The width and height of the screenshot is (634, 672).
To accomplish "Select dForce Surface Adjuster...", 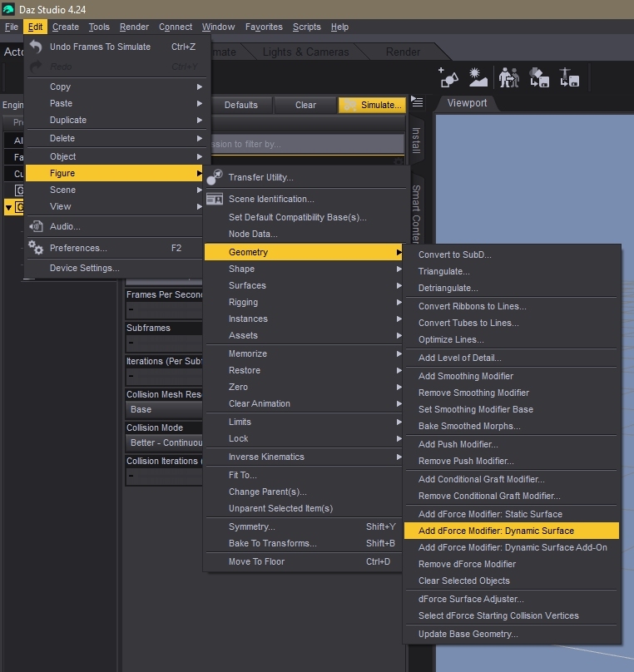I will point(512,599).
